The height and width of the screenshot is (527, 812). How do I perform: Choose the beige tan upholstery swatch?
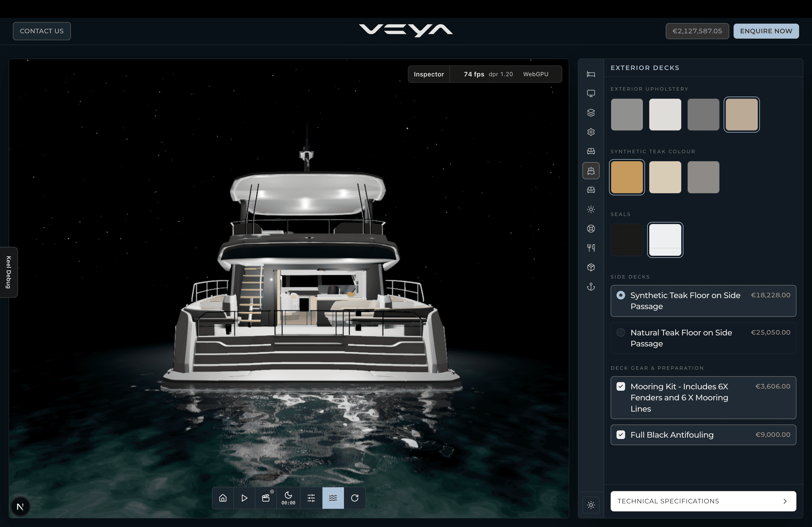pyautogui.click(x=741, y=115)
